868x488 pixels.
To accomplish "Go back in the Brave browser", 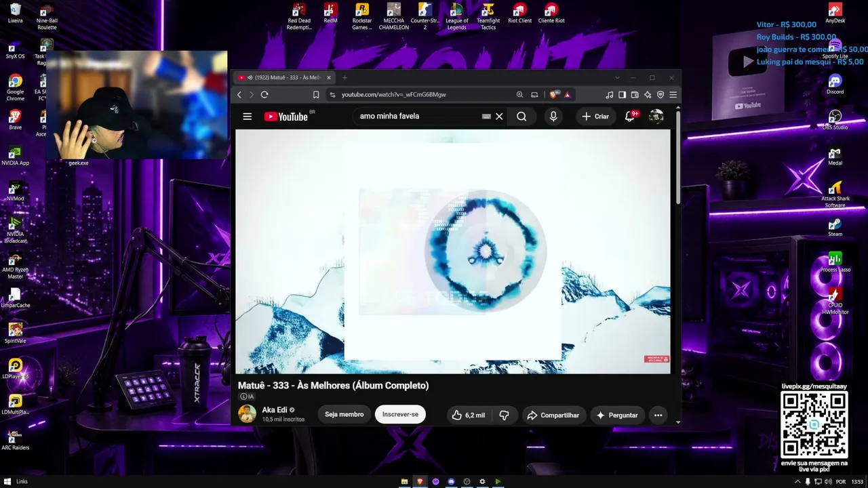I will pos(239,95).
